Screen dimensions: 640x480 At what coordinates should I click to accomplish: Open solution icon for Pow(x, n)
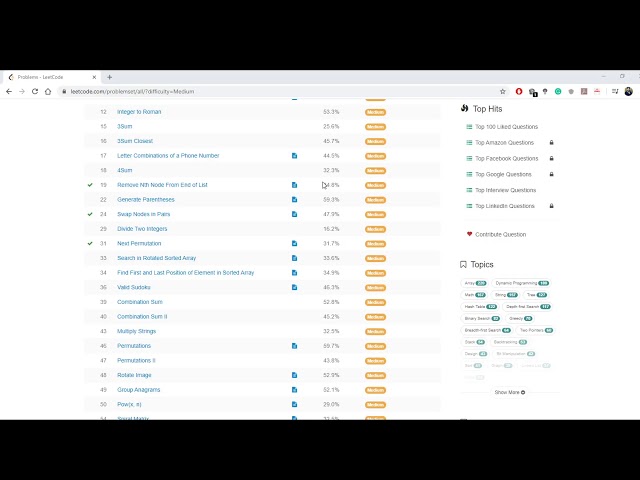pos(294,404)
